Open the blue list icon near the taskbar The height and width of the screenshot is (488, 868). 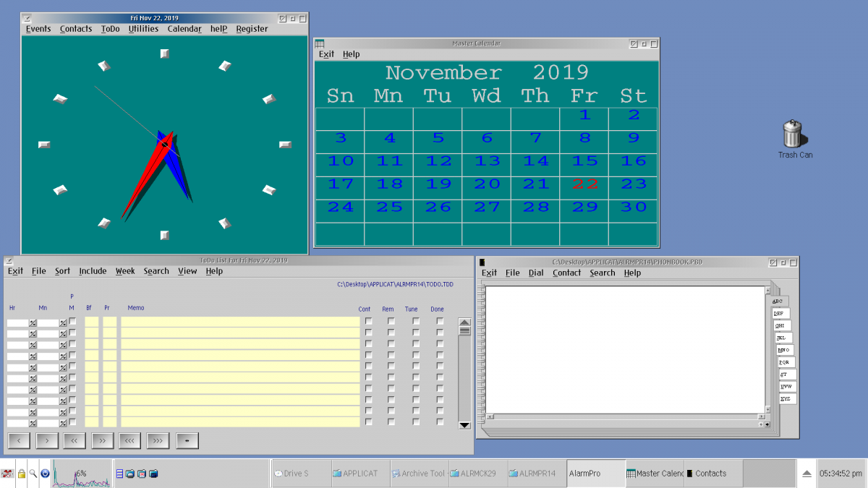(120, 474)
